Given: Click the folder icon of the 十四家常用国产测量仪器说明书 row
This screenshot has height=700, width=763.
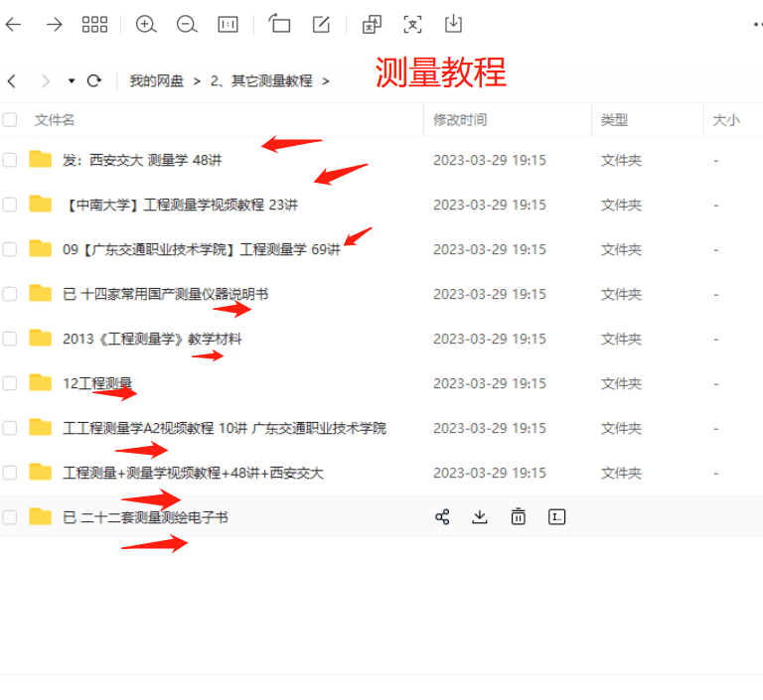Looking at the screenshot, I should 41,293.
